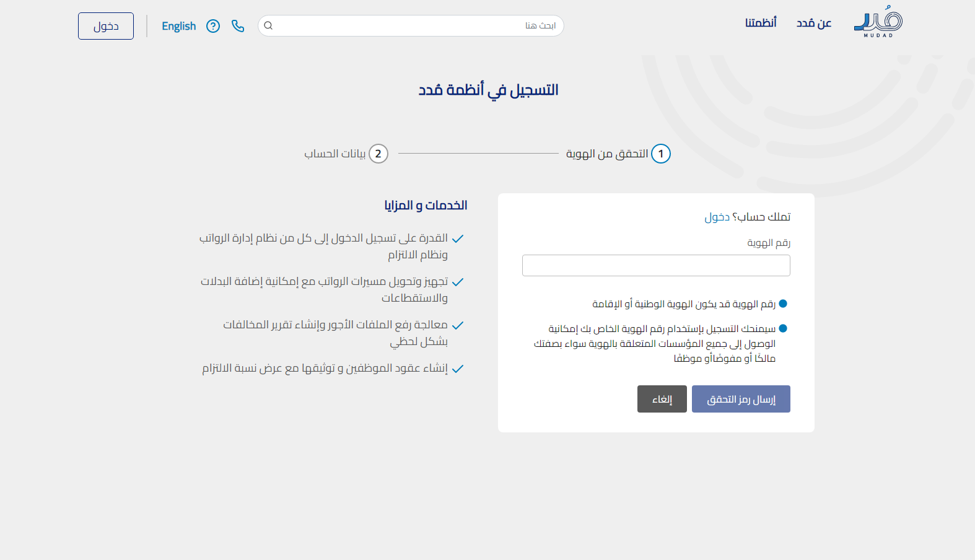Click the بيانات الحساب step label
The height and width of the screenshot is (560, 975).
click(335, 154)
